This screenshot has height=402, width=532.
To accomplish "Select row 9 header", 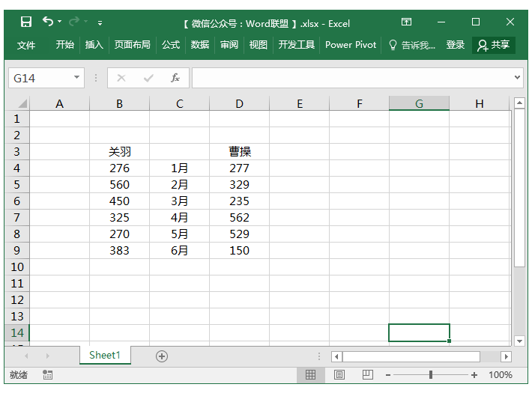I will point(17,250).
